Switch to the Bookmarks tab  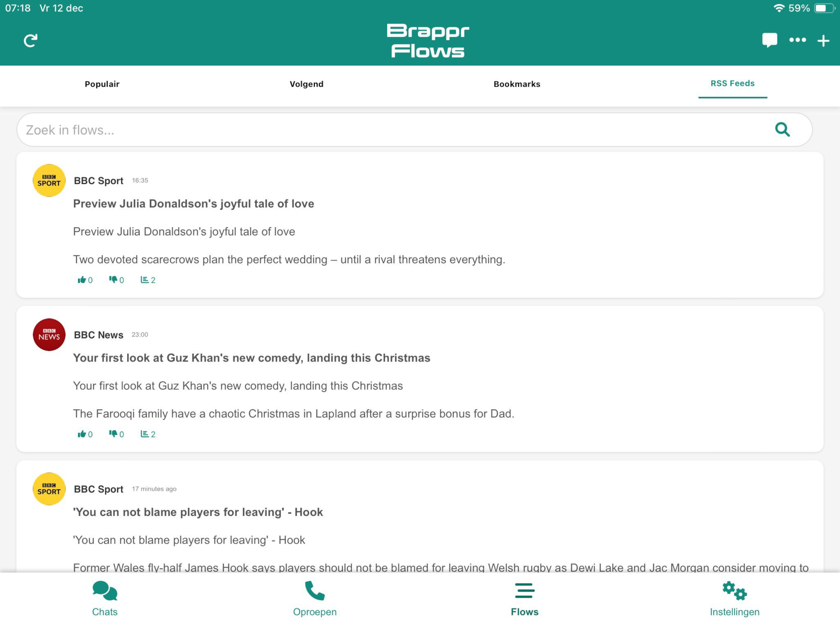click(x=517, y=84)
